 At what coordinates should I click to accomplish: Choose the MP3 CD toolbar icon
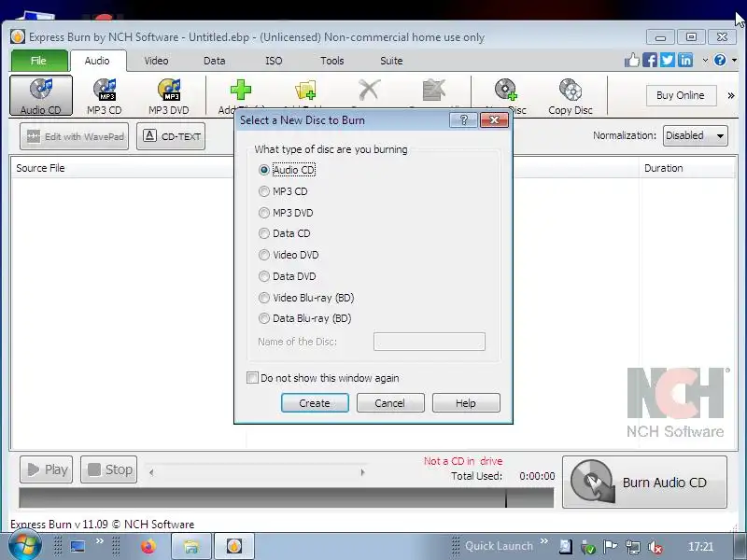(x=105, y=95)
